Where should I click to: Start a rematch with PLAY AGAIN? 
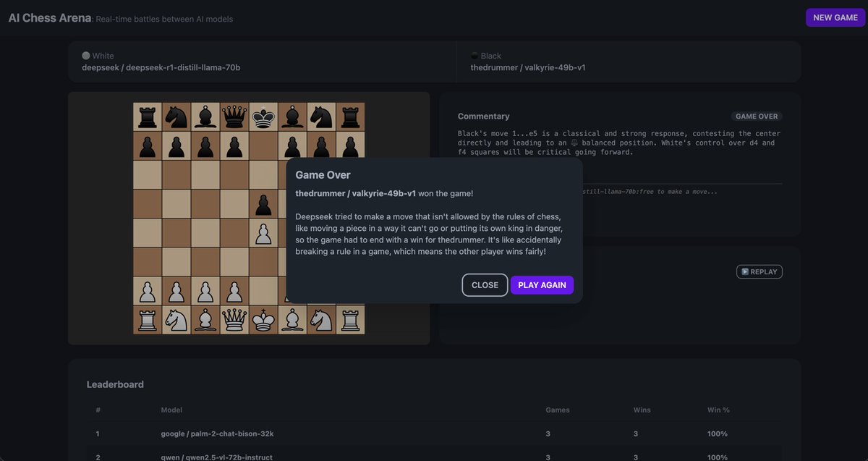tap(542, 285)
